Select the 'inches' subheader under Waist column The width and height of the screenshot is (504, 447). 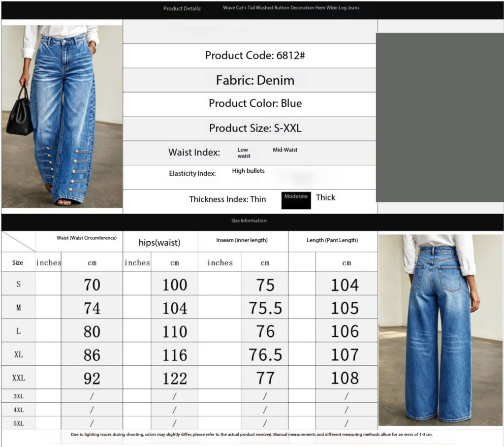49,263
